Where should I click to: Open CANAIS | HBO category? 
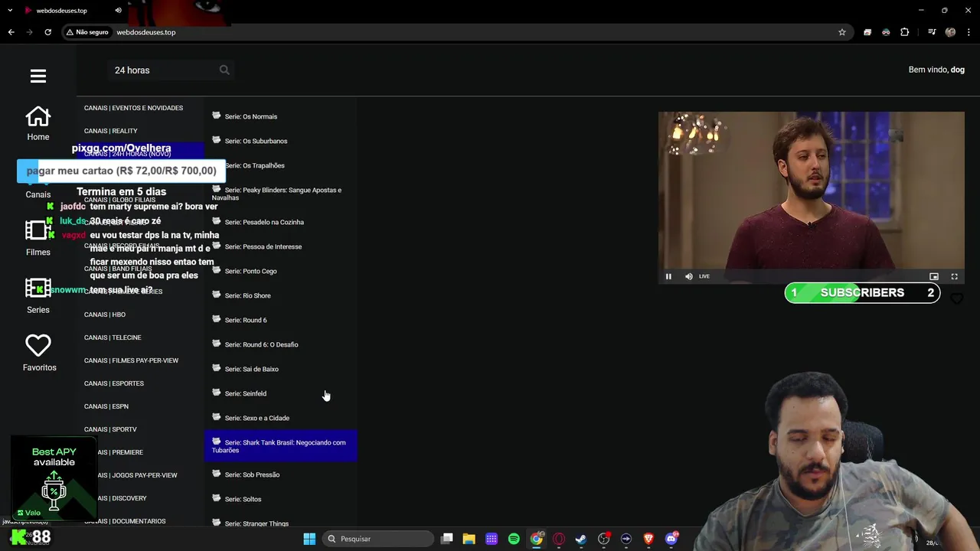105,315
